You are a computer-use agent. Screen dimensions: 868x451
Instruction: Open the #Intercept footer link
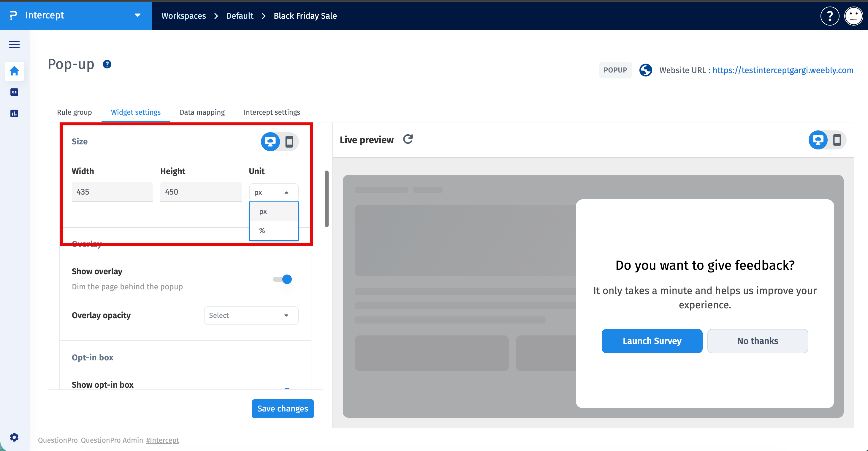coord(162,440)
